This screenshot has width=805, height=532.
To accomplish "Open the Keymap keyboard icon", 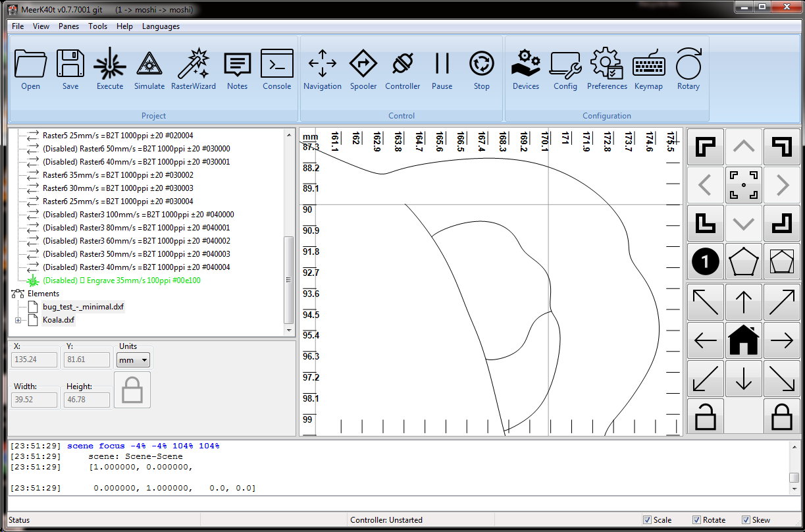I will [x=649, y=70].
